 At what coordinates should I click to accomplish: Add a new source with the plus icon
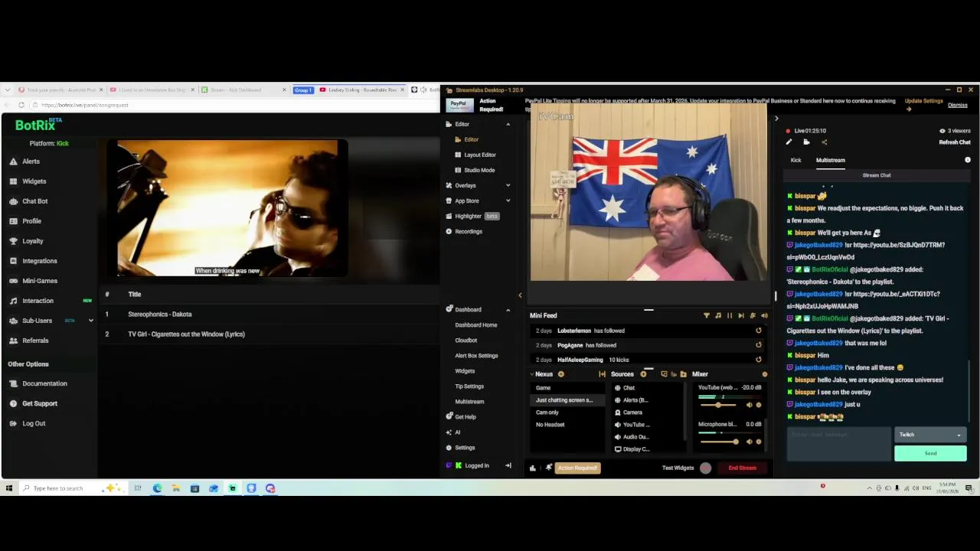[643, 374]
